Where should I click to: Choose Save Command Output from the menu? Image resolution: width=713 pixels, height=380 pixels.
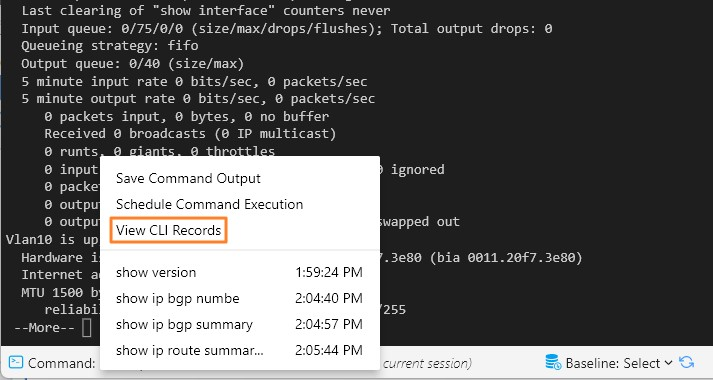pyautogui.click(x=188, y=178)
